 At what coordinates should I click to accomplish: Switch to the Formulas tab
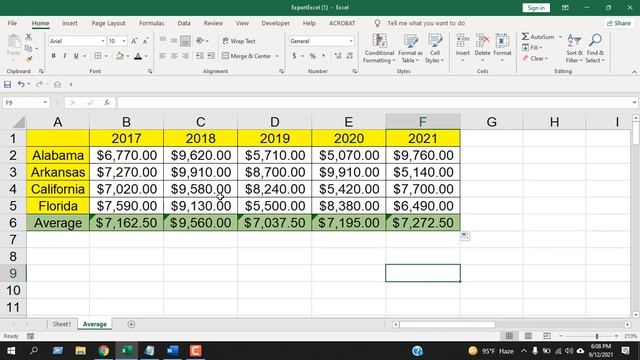pyautogui.click(x=151, y=23)
